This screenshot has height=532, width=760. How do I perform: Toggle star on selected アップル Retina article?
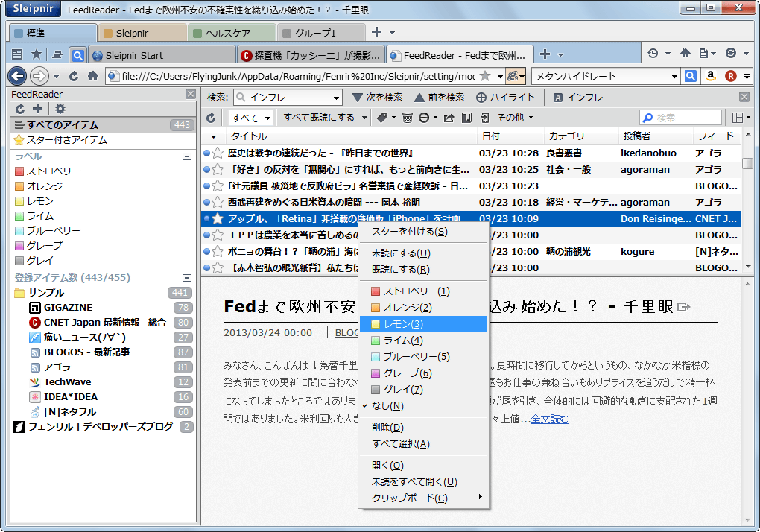point(218,218)
